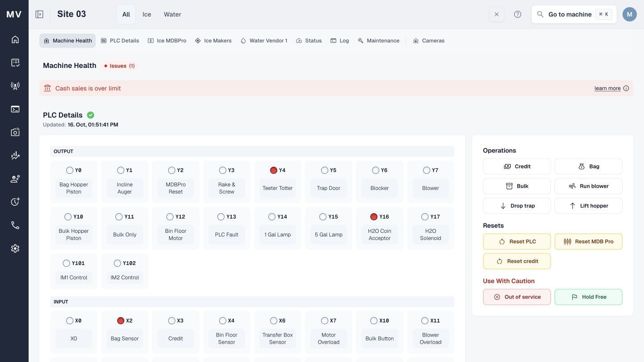The width and height of the screenshot is (644, 362).
Task: Select the Ice filter tab
Action: [147, 14]
